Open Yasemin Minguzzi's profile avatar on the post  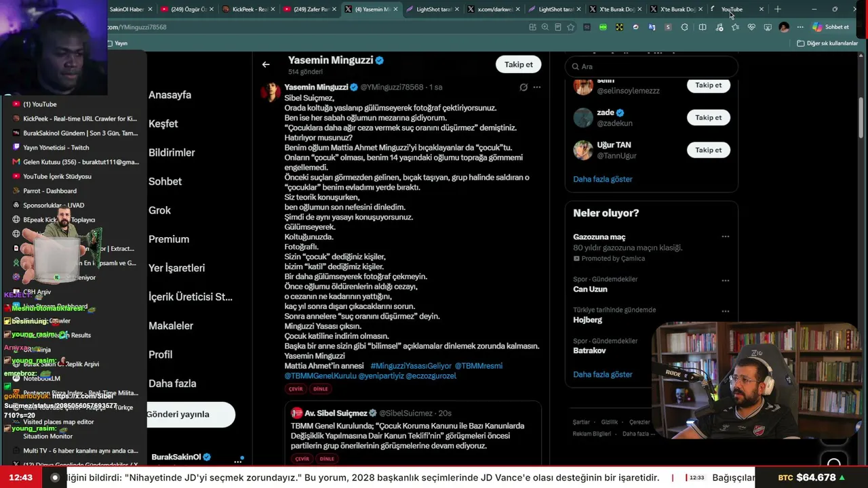[x=271, y=92]
